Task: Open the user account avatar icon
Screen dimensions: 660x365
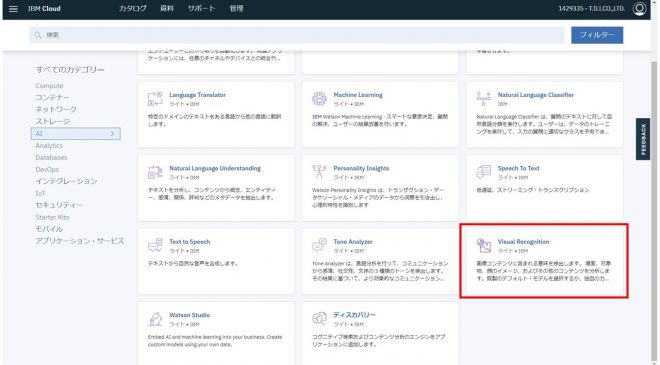Action: (639, 8)
